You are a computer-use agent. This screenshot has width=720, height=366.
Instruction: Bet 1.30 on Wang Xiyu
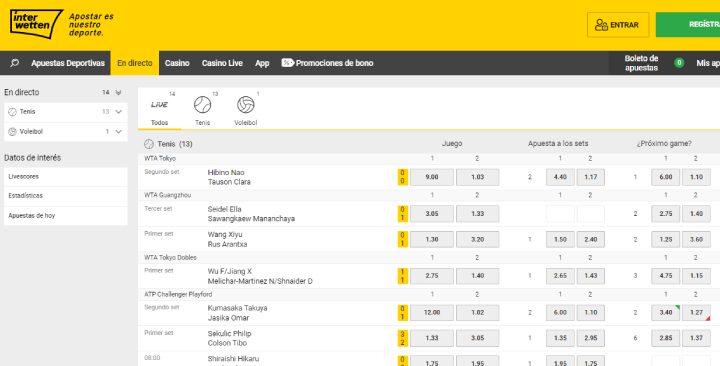point(432,239)
